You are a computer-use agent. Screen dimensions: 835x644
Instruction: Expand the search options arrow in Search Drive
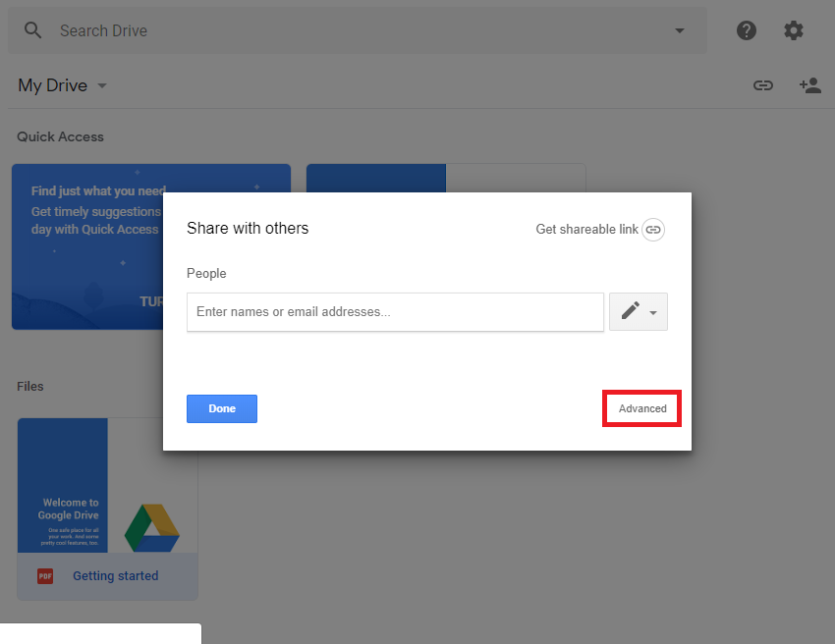click(680, 30)
